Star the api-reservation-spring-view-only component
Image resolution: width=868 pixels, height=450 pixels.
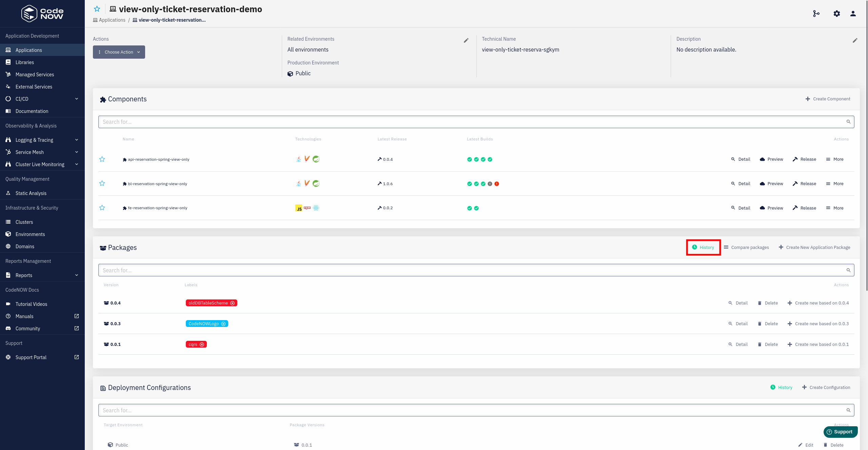click(102, 159)
